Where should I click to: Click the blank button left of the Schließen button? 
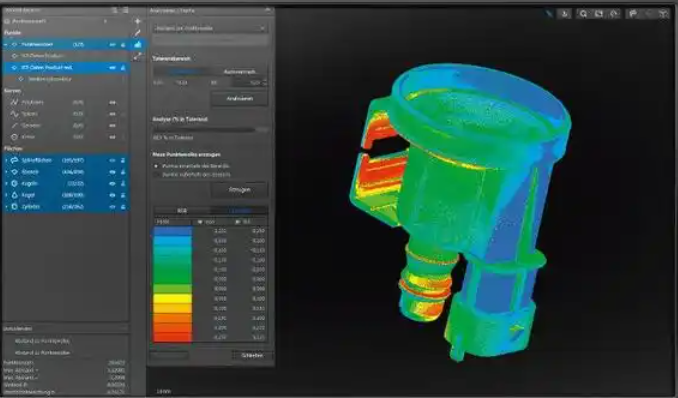coord(169,355)
